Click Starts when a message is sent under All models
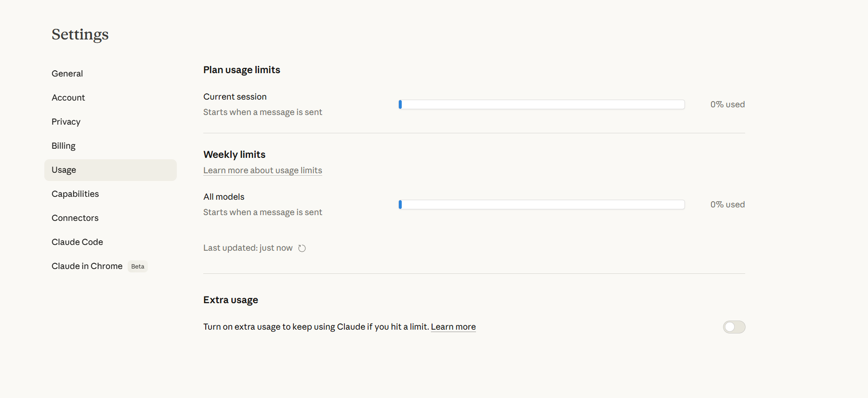This screenshot has height=398, width=868. (263, 212)
